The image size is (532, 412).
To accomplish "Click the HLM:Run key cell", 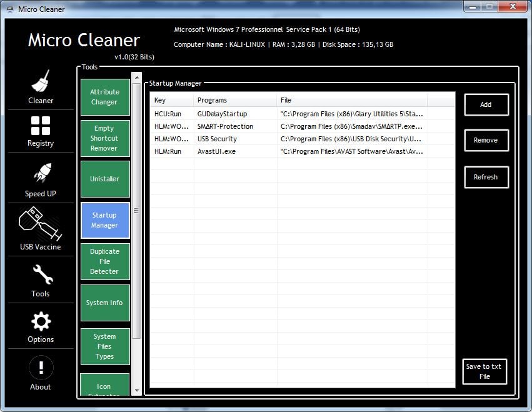I will [168, 152].
